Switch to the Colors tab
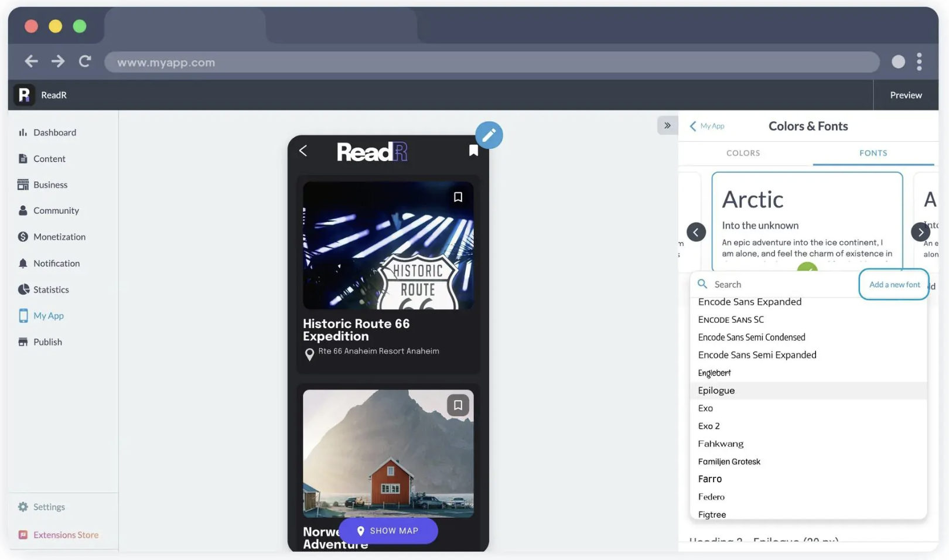 point(743,153)
